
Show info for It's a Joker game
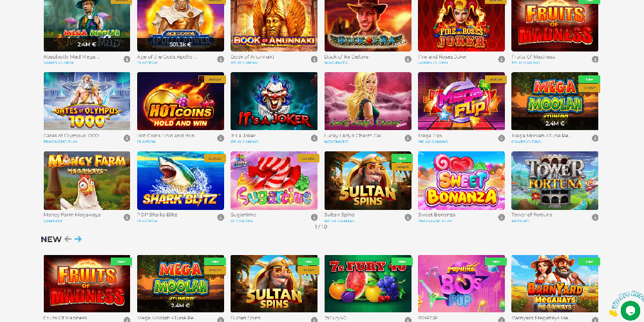[x=314, y=138]
